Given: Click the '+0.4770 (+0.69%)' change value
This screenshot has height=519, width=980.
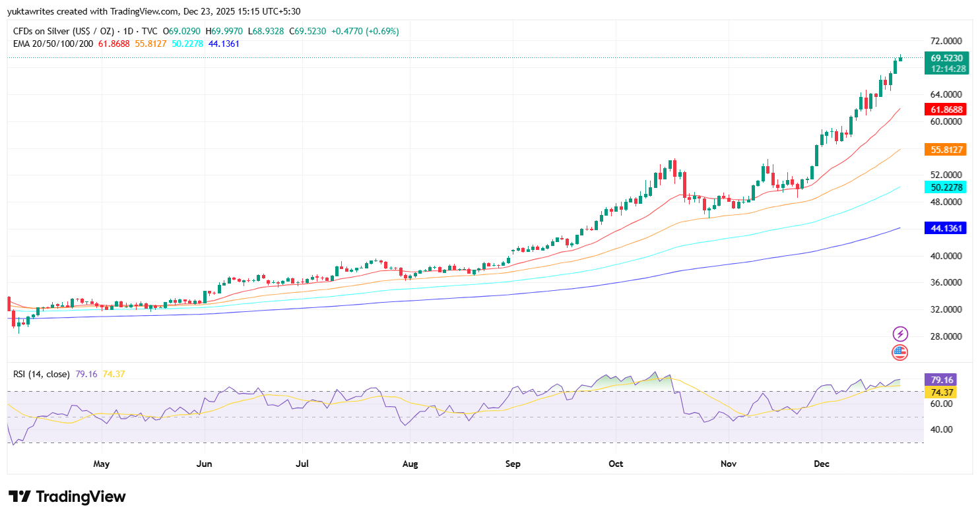Looking at the screenshot, I should [366, 30].
